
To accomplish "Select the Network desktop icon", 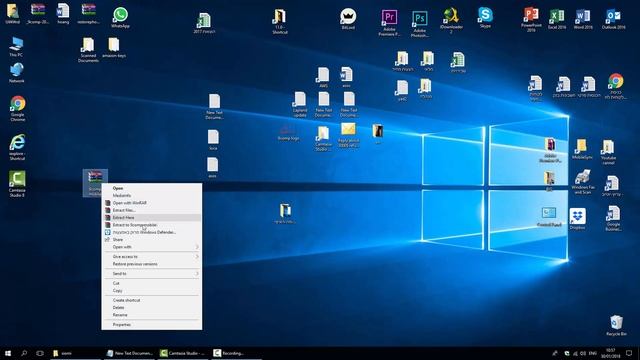I will pos(16,73).
